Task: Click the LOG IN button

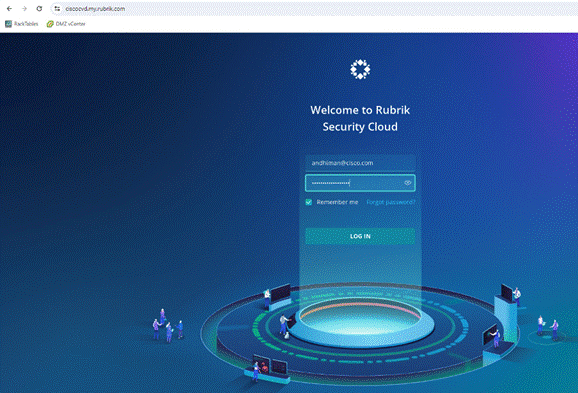Action: (360, 236)
